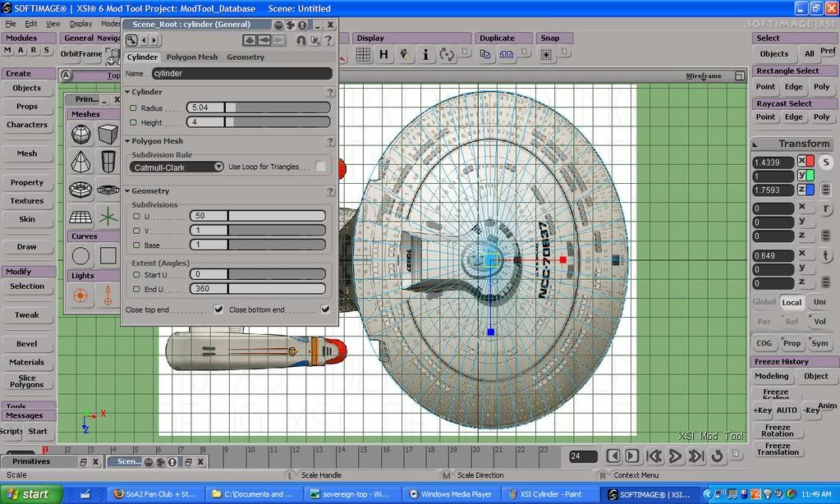Click the lock key icon in property editor

point(131,40)
